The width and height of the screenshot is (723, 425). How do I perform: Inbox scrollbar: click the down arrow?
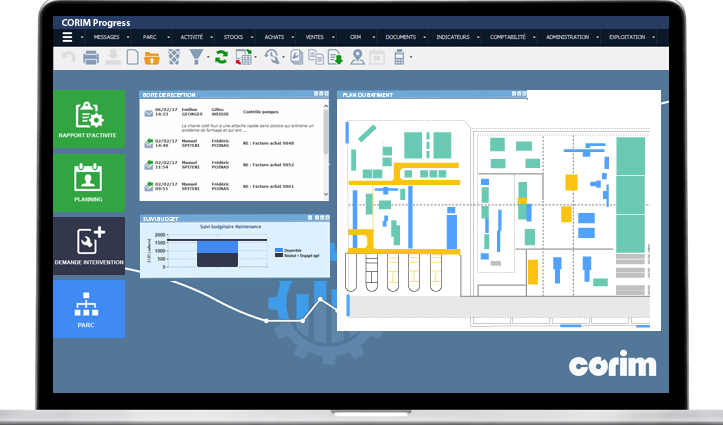tap(326, 195)
